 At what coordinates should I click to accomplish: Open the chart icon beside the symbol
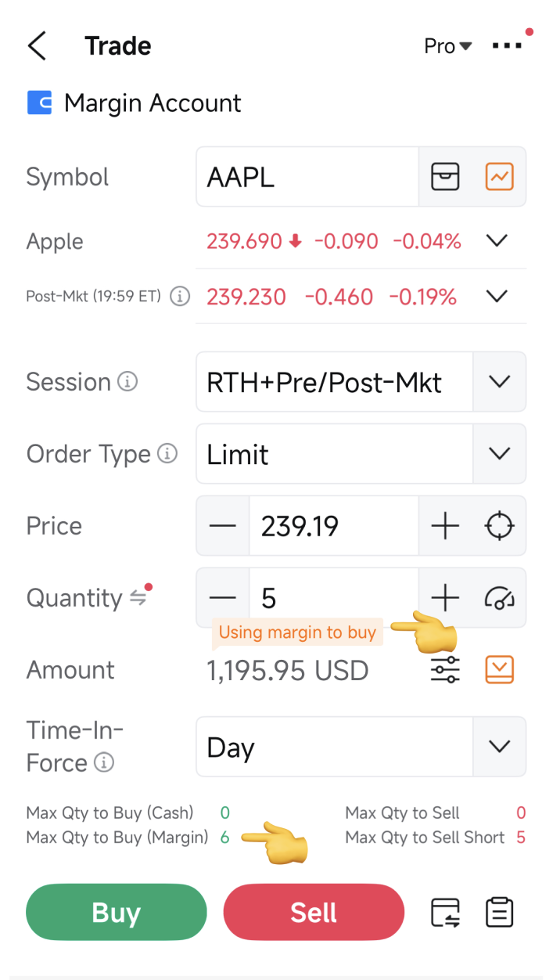499,177
